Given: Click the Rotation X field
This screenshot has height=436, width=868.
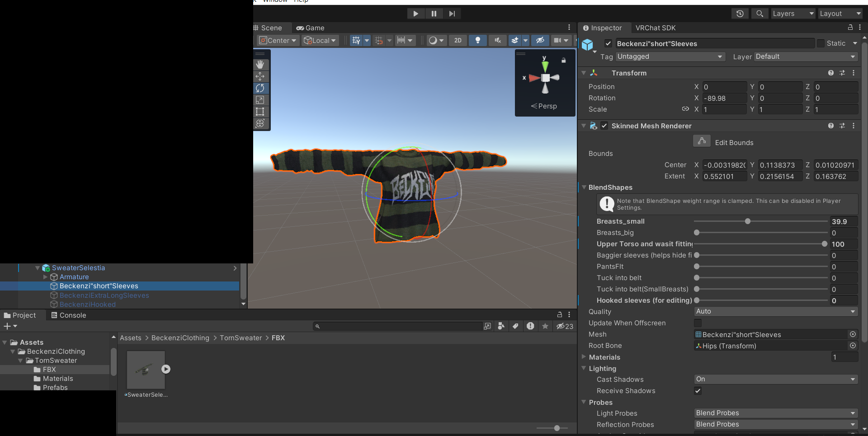Looking at the screenshot, I should pyautogui.click(x=725, y=98).
